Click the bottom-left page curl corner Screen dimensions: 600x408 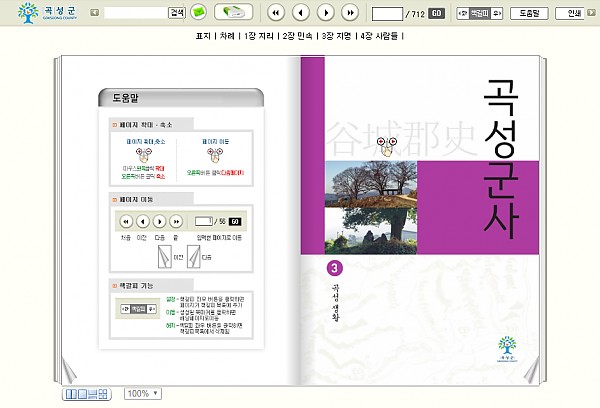[69, 370]
